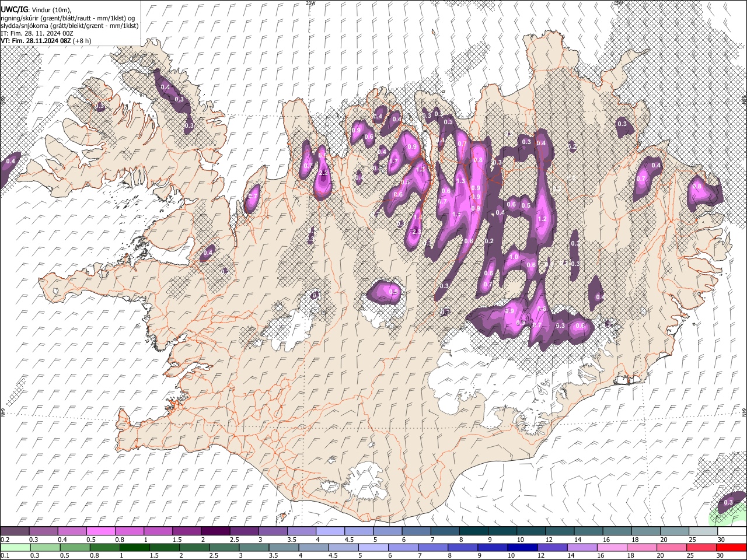
Task: Click the 'IT: Fim. 28. 11. 2024 00Z' line
Action: click(37, 33)
